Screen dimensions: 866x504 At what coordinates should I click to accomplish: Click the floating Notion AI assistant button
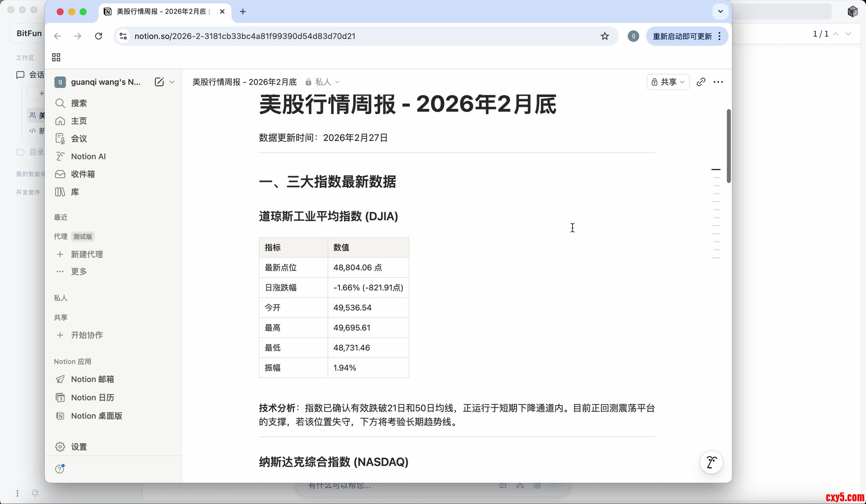711,462
